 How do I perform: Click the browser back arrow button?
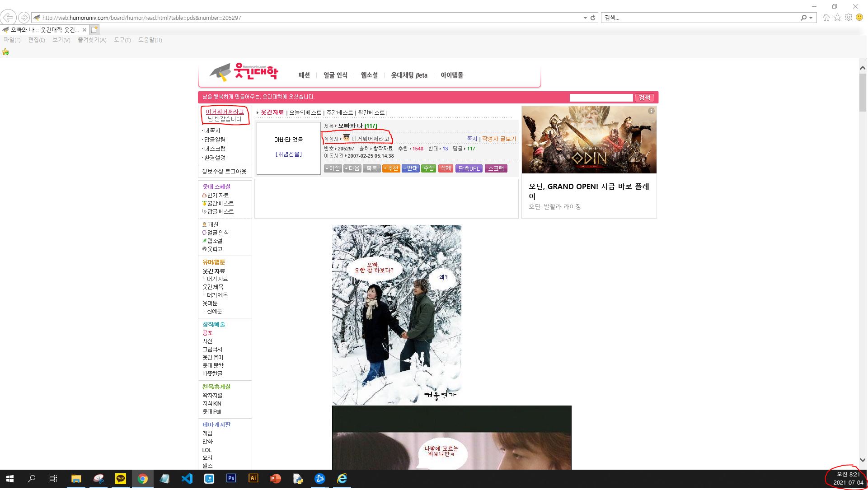pos(8,18)
